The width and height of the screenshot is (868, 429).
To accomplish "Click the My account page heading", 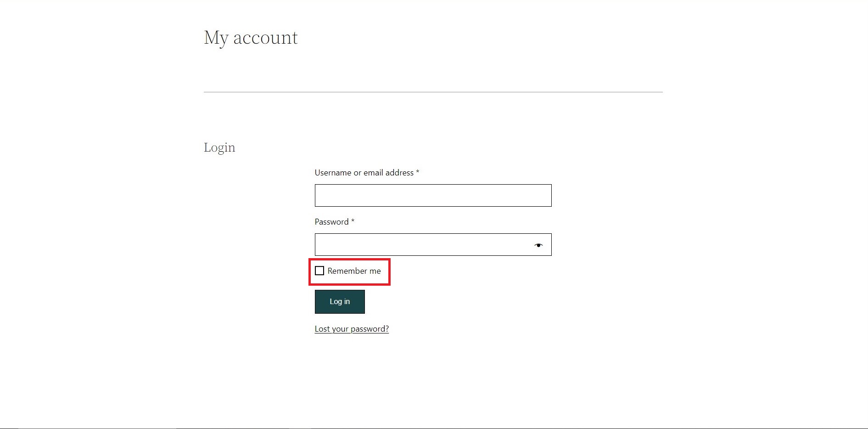I will [251, 37].
